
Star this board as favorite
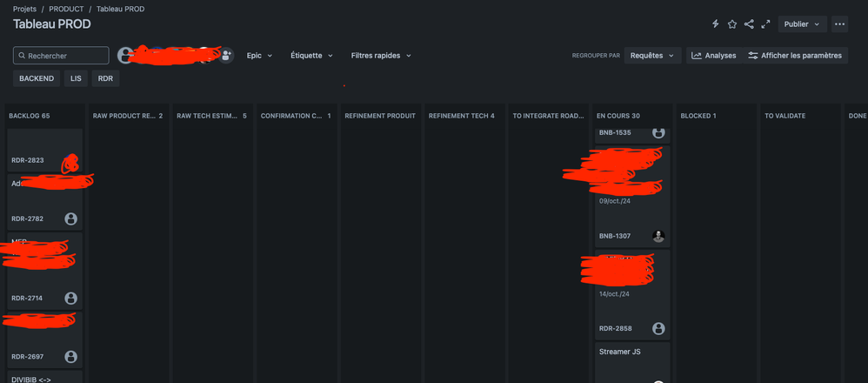tap(731, 24)
